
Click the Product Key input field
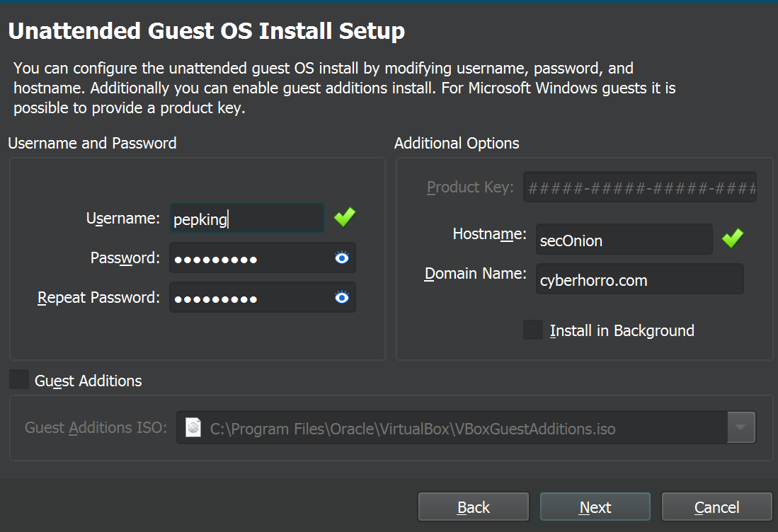[639, 187]
